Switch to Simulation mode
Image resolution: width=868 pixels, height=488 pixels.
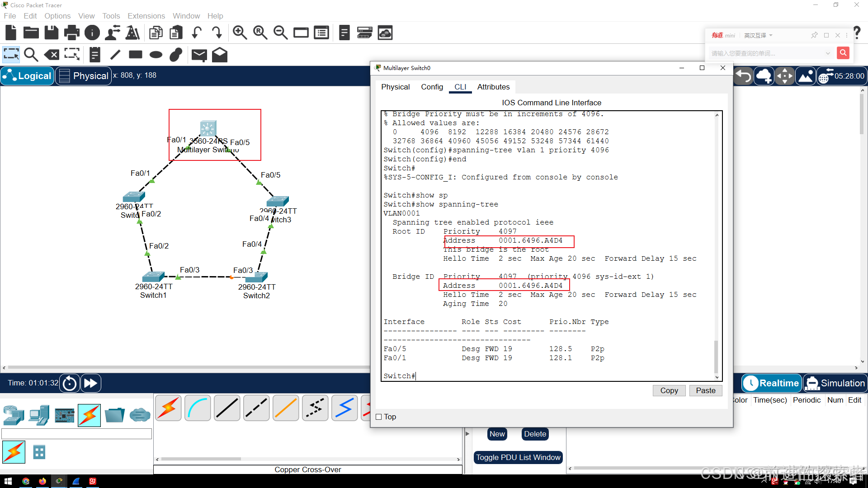tap(835, 383)
